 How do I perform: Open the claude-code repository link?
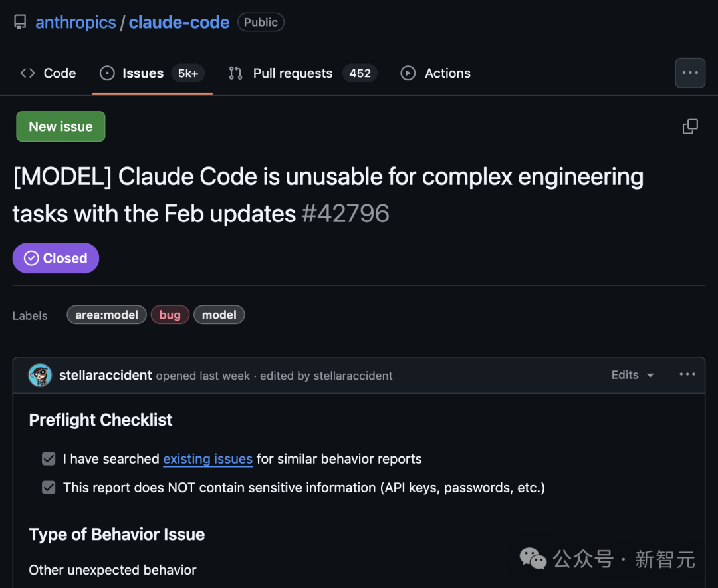pyautogui.click(x=179, y=22)
